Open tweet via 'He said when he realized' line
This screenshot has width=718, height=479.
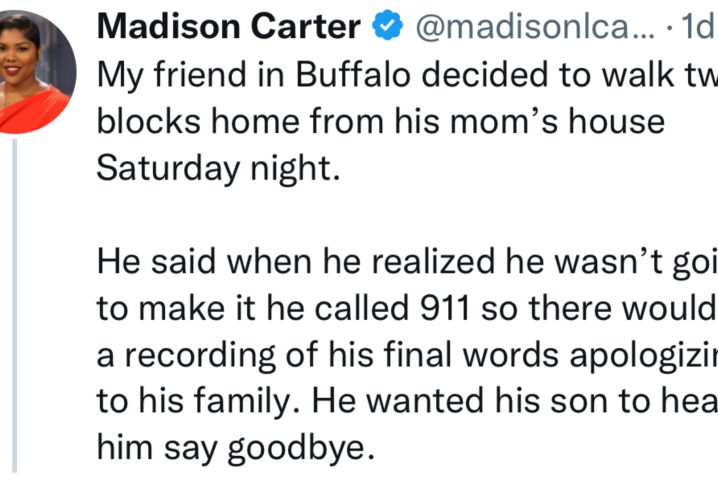pyautogui.click(x=408, y=261)
